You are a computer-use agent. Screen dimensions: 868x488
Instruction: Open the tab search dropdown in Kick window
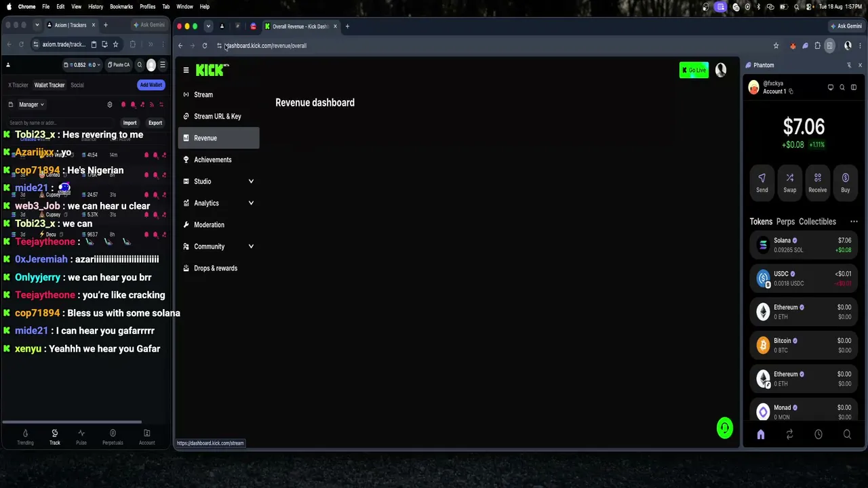click(208, 26)
